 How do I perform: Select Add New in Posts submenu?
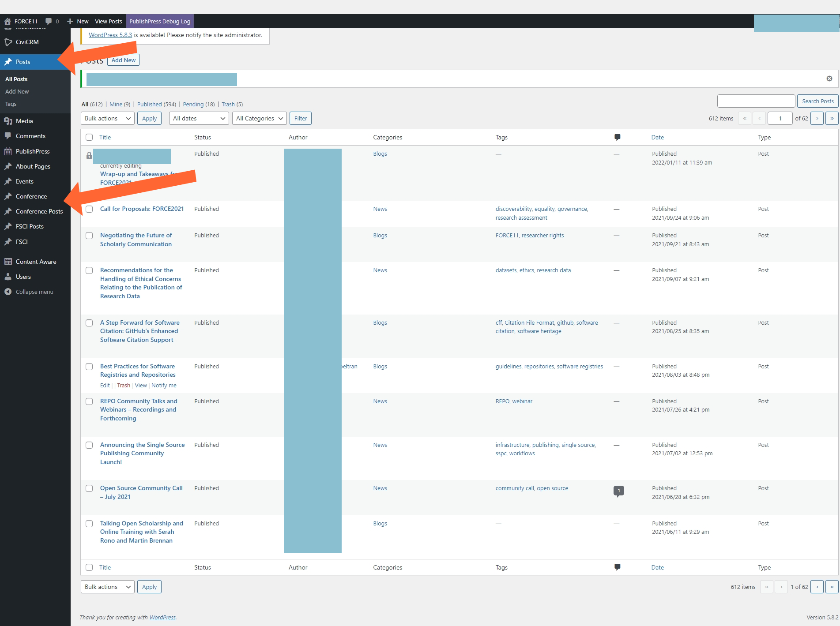click(17, 91)
